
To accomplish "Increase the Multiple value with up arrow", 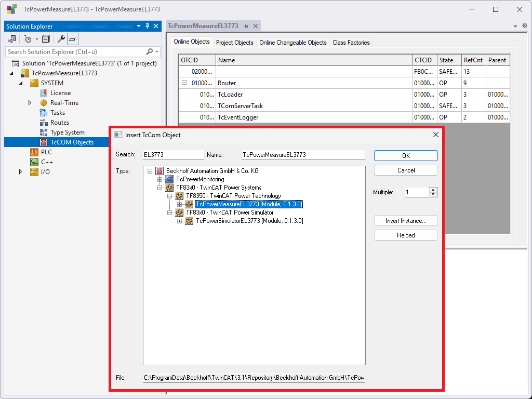I will (x=433, y=190).
